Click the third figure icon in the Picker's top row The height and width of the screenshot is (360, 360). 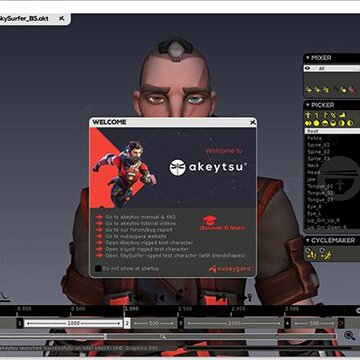coord(325,115)
